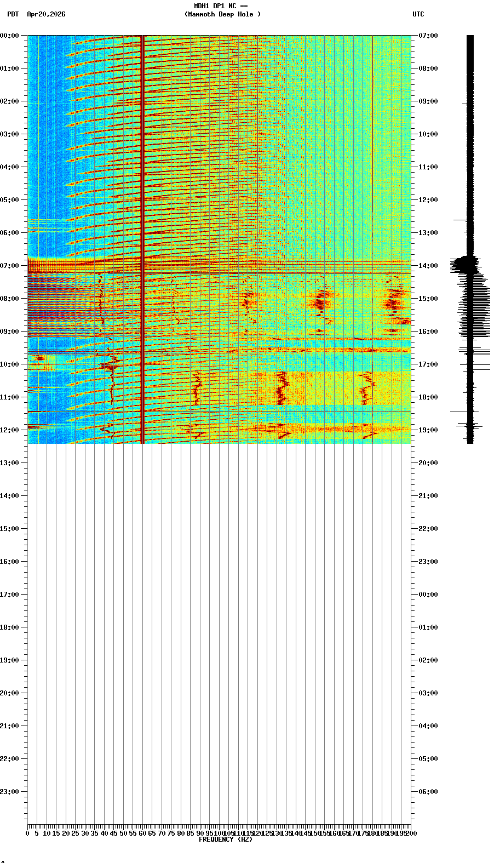This screenshot has height=868, width=494.
Task: Click 19:00 on the left PDT axis
Action: pyautogui.click(x=10, y=660)
